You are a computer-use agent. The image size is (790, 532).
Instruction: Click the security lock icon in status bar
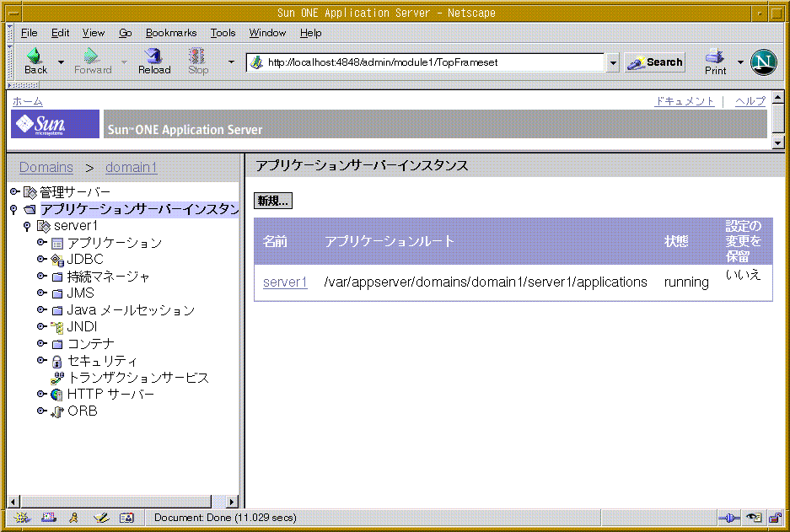(774, 518)
